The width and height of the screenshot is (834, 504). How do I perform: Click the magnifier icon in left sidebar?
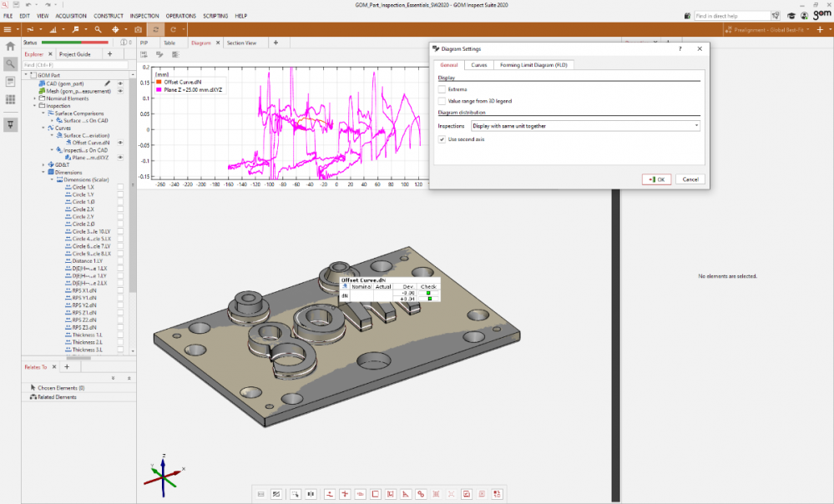pos(10,64)
